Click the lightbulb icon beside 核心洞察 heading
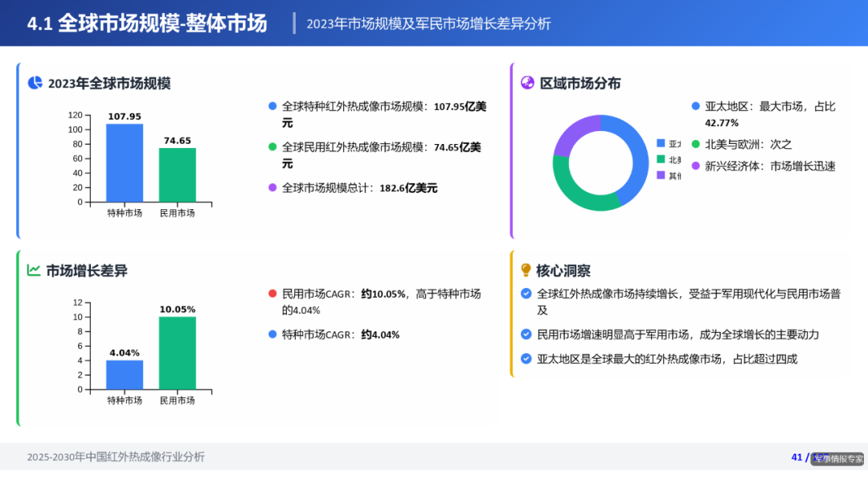 (x=526, y=271)
